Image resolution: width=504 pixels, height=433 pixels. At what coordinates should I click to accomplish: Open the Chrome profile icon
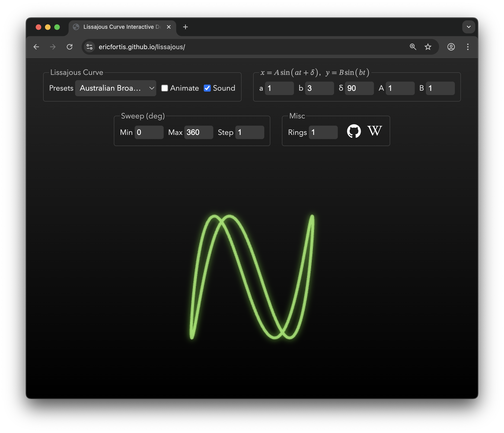click(x=451, y=47)
